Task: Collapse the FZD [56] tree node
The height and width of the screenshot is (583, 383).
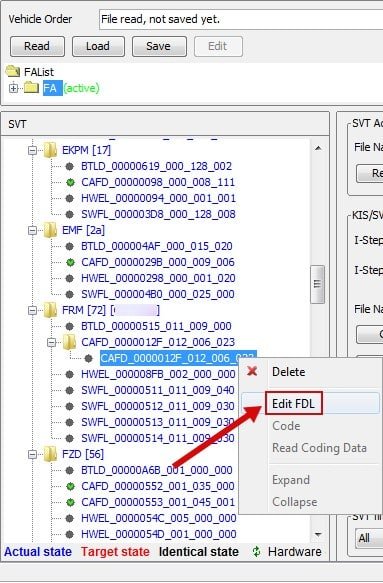Action: coord(33,454)
